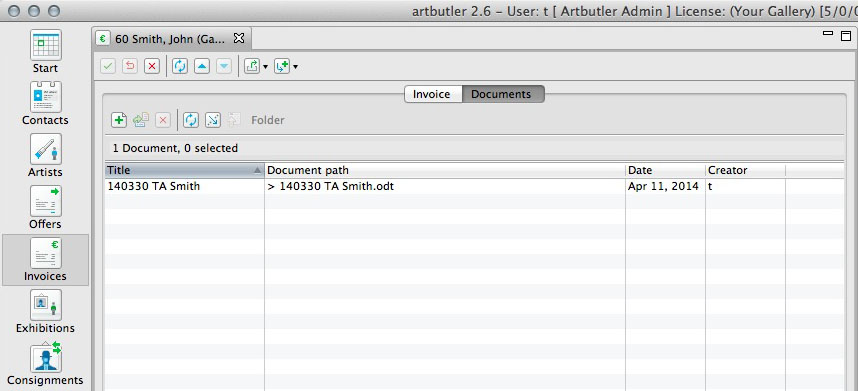Click the 1 Document, 0 selected status
The image size is (858, 391).
click(x=175, y=148)
